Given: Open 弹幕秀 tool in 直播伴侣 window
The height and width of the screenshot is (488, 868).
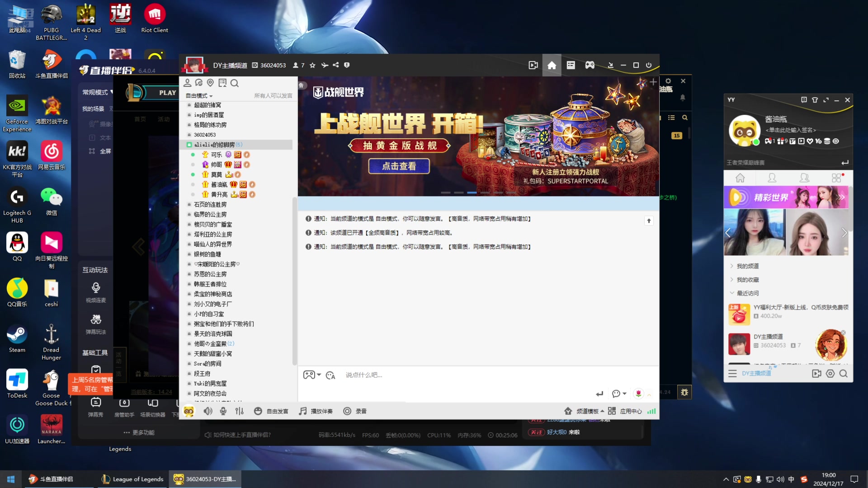Looking at the screenshot, I should pyautogui.click(x=95, y=407).
